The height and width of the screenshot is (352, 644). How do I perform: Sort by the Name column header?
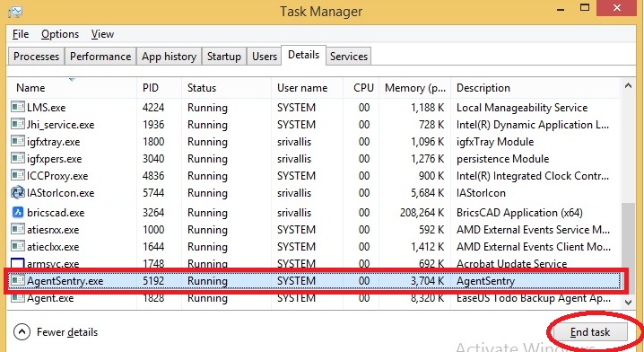pos(72,88)
